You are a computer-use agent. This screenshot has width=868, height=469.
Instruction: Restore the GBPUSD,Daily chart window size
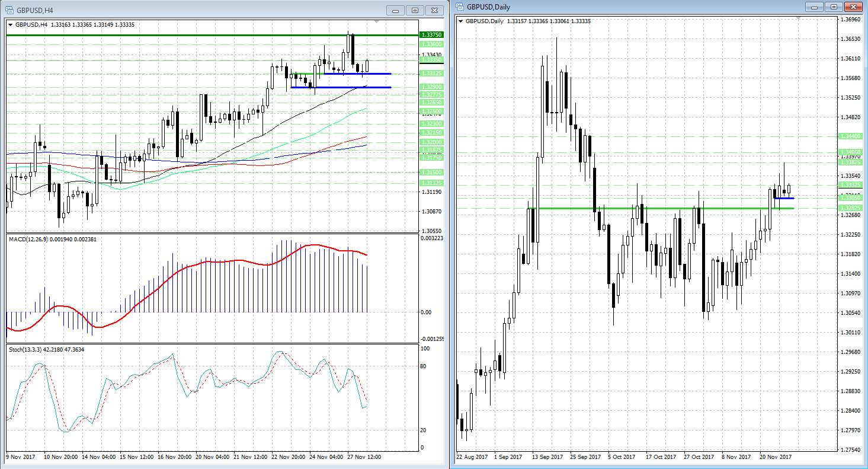point(834,7)
